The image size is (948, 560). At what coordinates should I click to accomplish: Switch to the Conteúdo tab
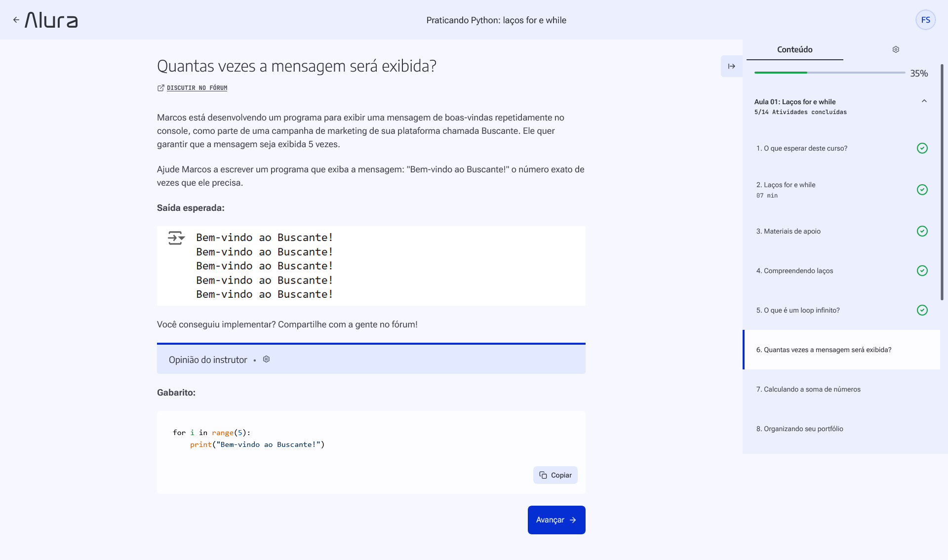pos(794,49)
